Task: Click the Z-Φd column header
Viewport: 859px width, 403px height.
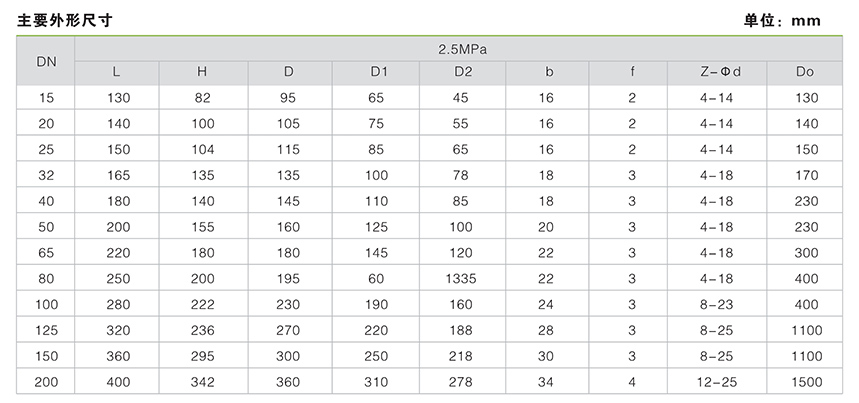Action: (720, 72)
